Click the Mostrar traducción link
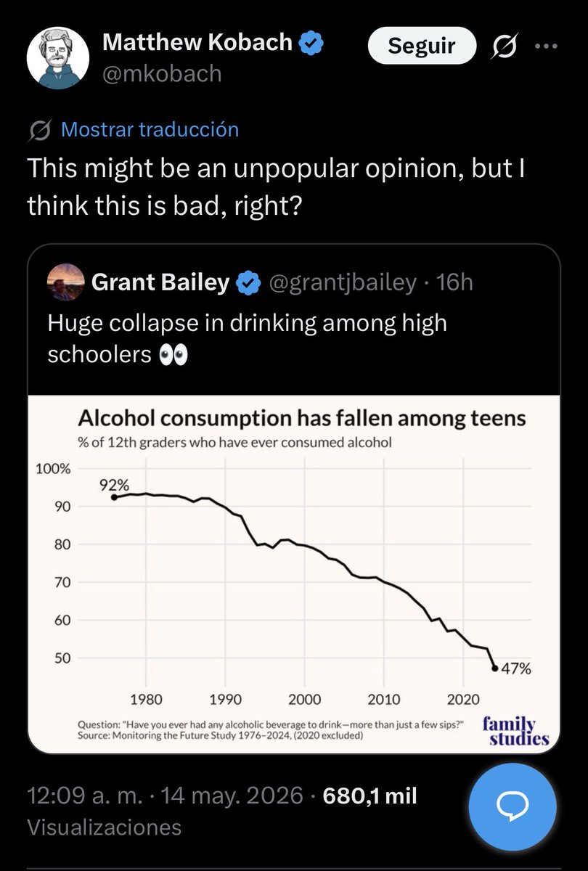Image resolution: width=588 pixels, height=871 pixels. click(x=150, y=130)
